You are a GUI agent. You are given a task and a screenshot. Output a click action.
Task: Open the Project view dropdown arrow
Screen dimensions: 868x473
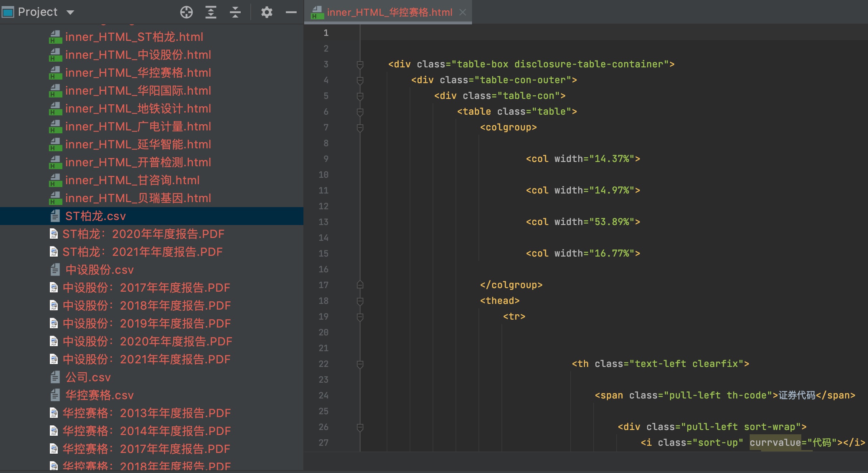(70, 13)
